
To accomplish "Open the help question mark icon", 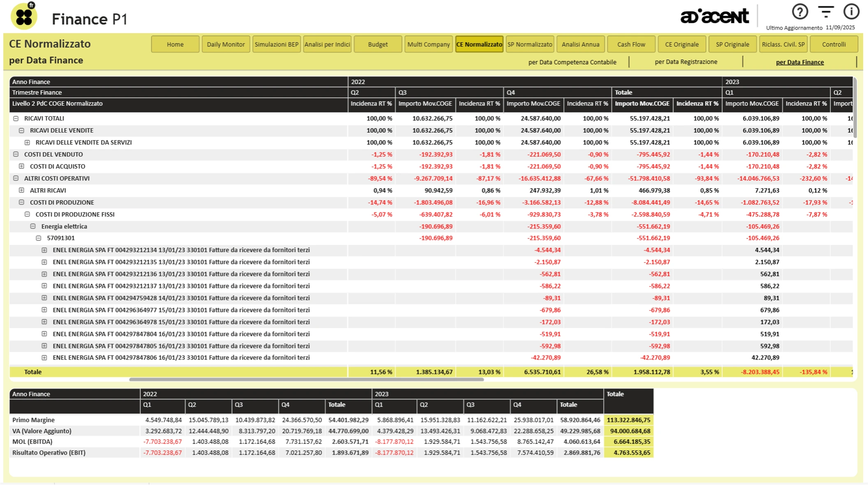I will coord(800,12).
